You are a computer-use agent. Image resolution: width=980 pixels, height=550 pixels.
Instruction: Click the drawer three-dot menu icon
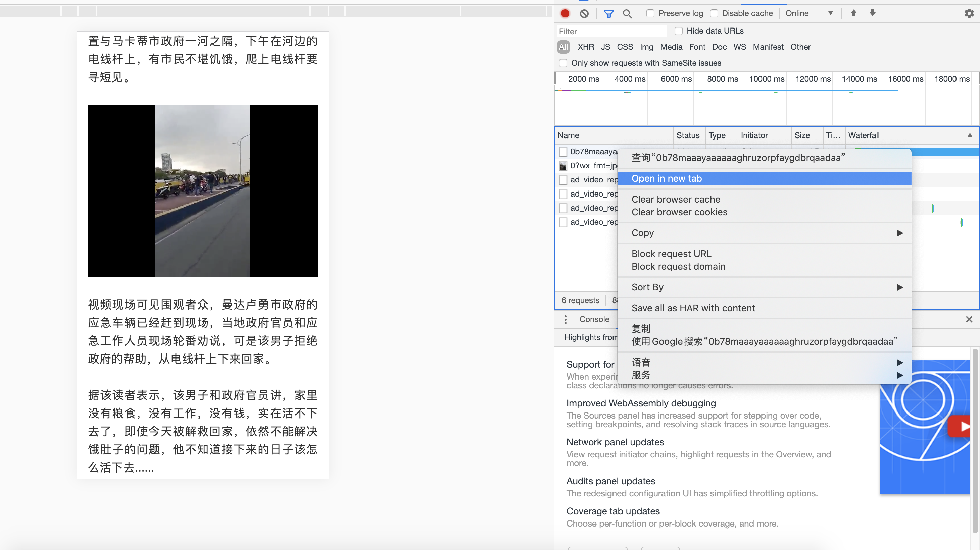pos(565,319)
